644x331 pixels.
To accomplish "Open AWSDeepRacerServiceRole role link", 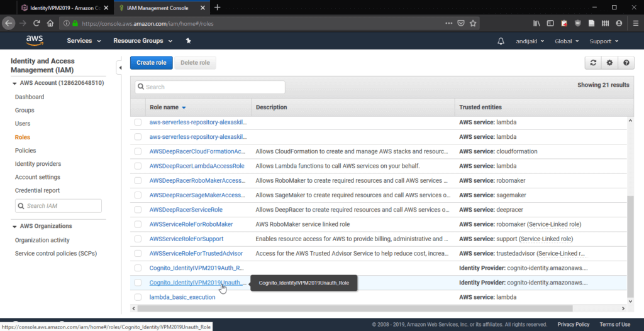I will pyautogui.click(x=186, y=210).
